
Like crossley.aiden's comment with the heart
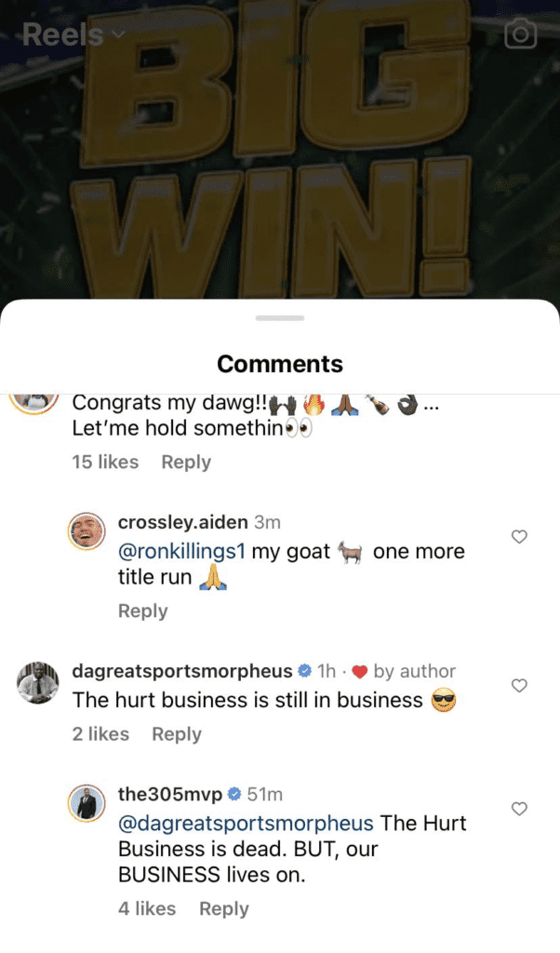(518, 536)
